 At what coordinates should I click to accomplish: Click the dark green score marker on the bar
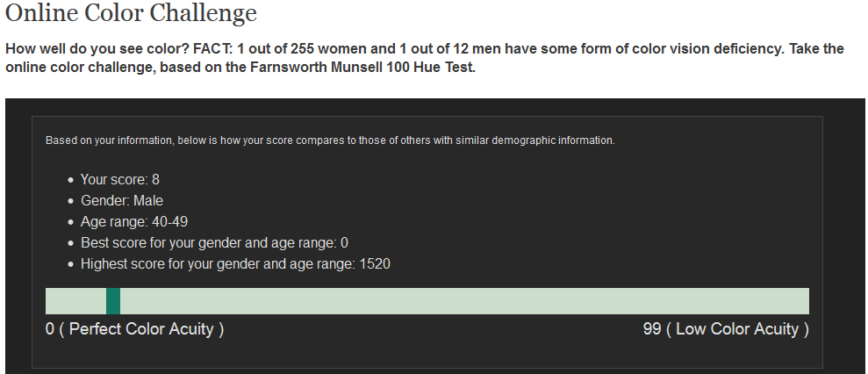click(x=113, y=301)
